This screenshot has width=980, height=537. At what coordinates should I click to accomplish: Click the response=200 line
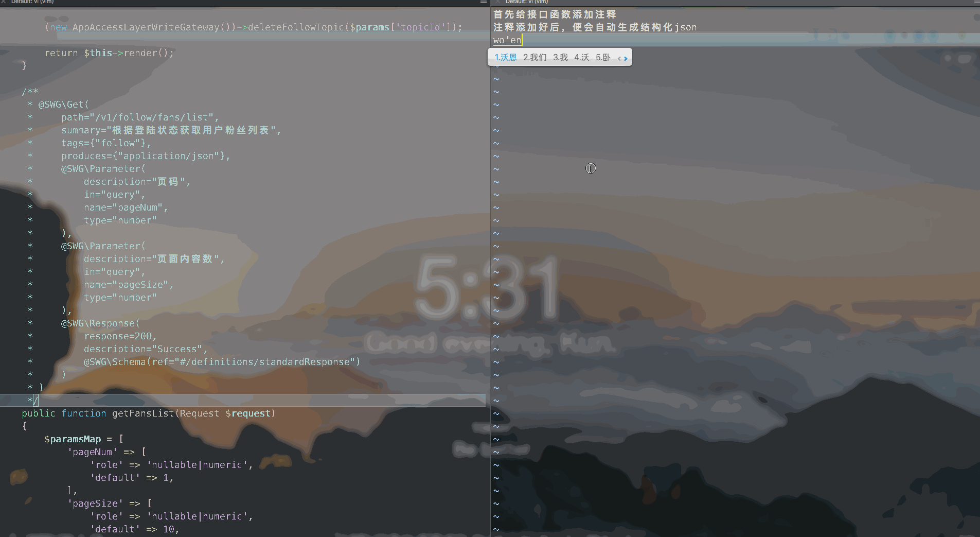[120, 336]
